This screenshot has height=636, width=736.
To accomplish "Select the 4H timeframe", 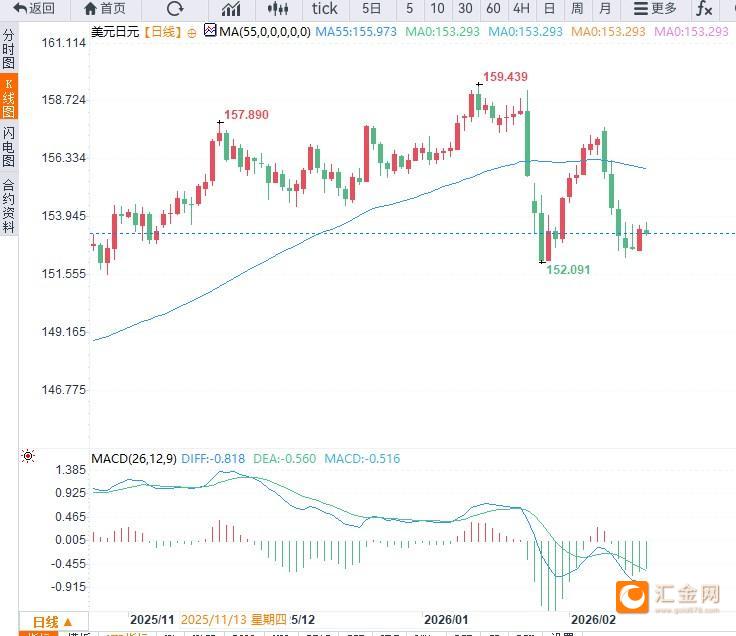I will [x=521, y=8].
